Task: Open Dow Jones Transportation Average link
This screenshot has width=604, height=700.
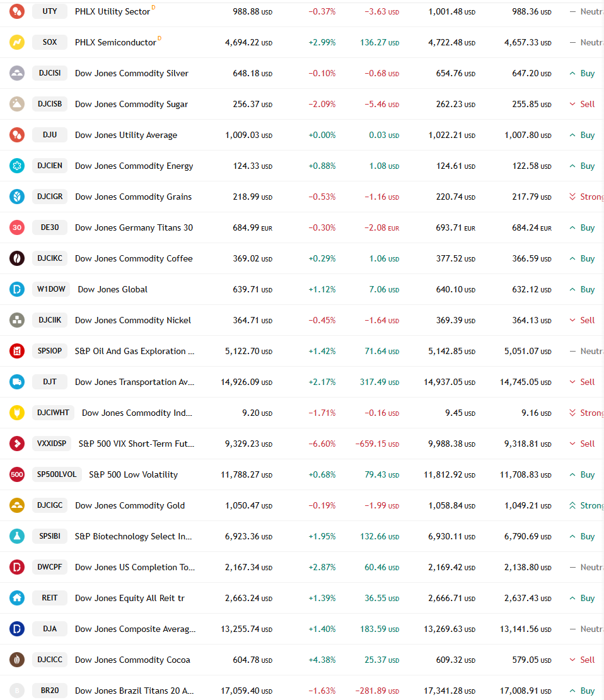Action: pyautogui.click(x=134, y=382)
